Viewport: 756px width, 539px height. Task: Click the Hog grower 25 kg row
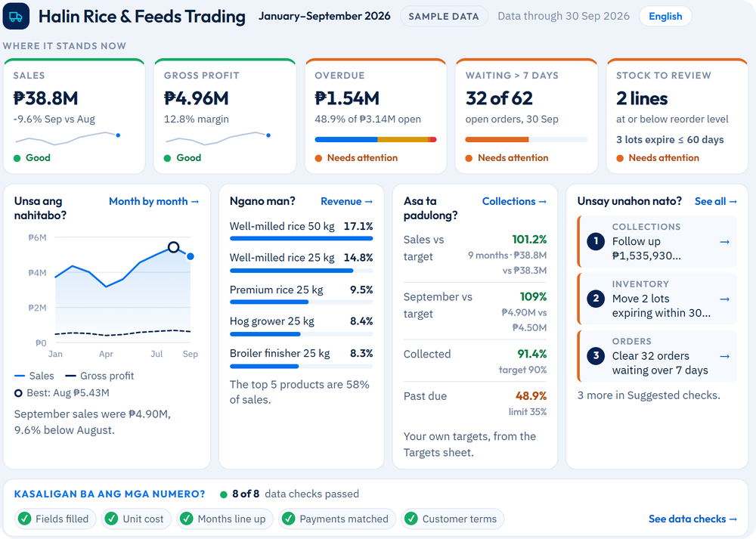coord(302,327)
